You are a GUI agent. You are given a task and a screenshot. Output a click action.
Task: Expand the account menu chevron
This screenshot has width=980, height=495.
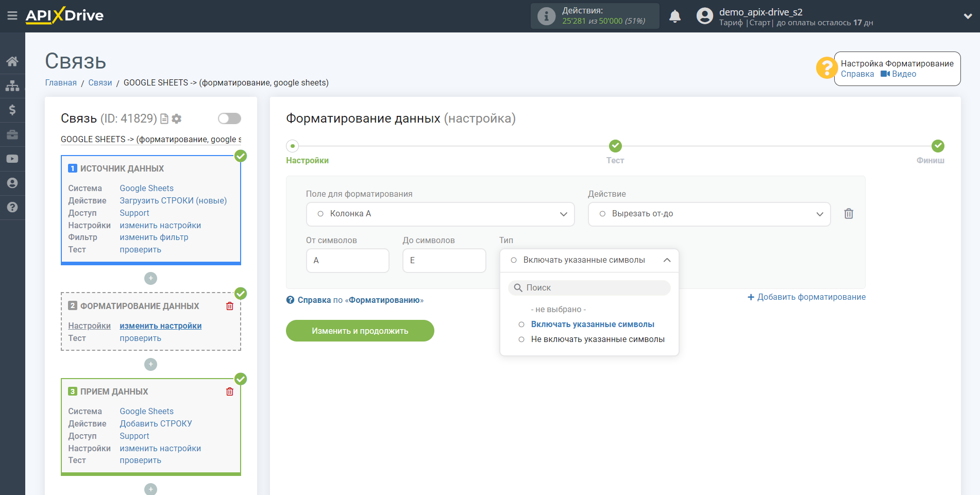click(x=968, y=16)
